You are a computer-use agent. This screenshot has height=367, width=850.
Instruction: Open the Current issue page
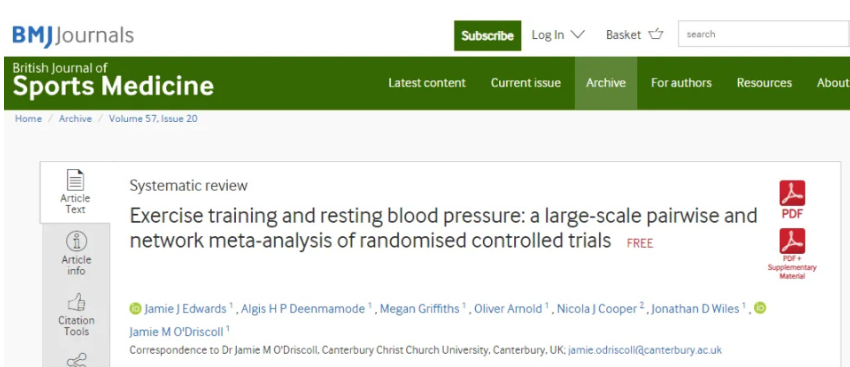[x=526, y=83]
